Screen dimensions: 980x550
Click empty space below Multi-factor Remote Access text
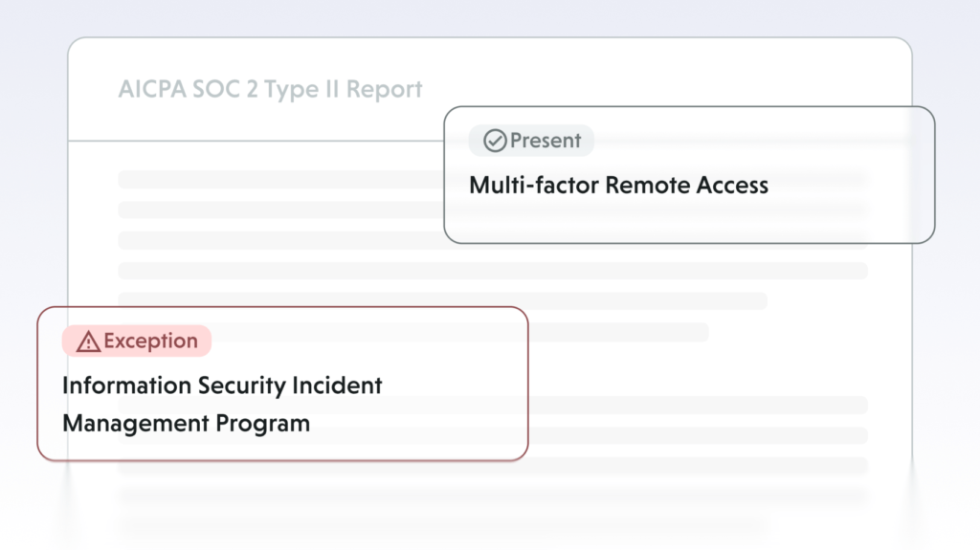689,220
